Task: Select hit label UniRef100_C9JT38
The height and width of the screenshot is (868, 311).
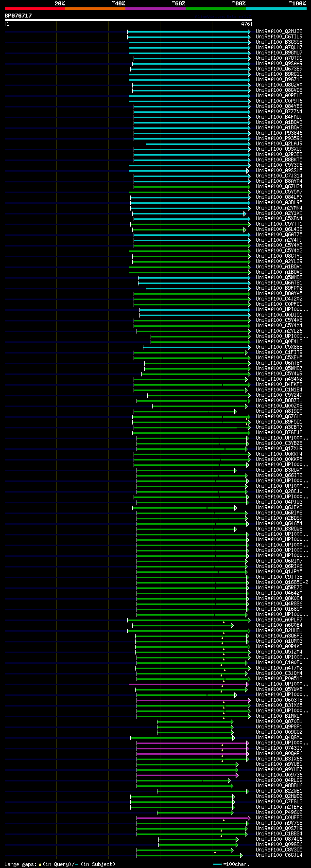Action: point(279,577)
